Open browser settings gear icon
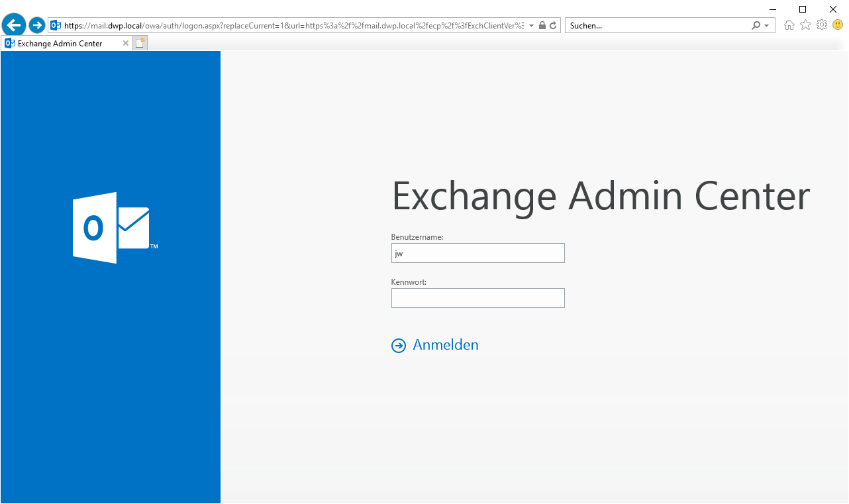849x504 pixels. coord(822,25)
